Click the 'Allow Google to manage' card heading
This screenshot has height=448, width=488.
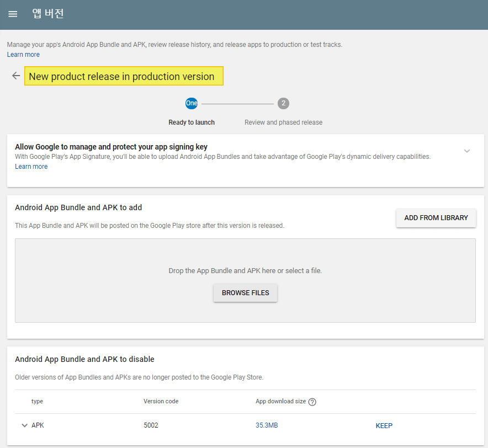(111, 147)
